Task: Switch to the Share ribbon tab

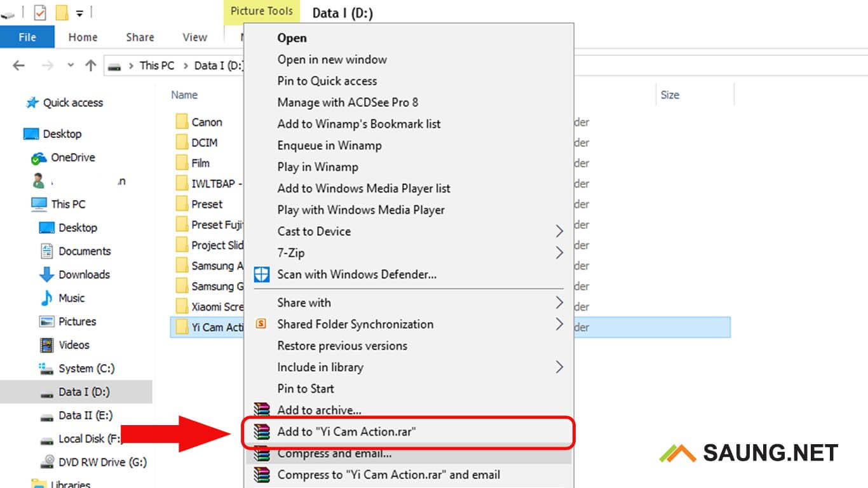Action: coord(140,37)
